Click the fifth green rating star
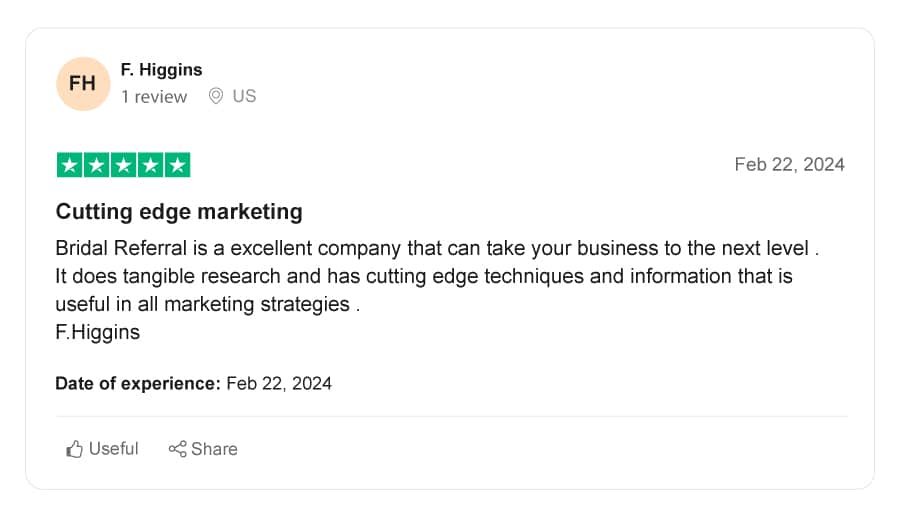 [x=177, y=165]
